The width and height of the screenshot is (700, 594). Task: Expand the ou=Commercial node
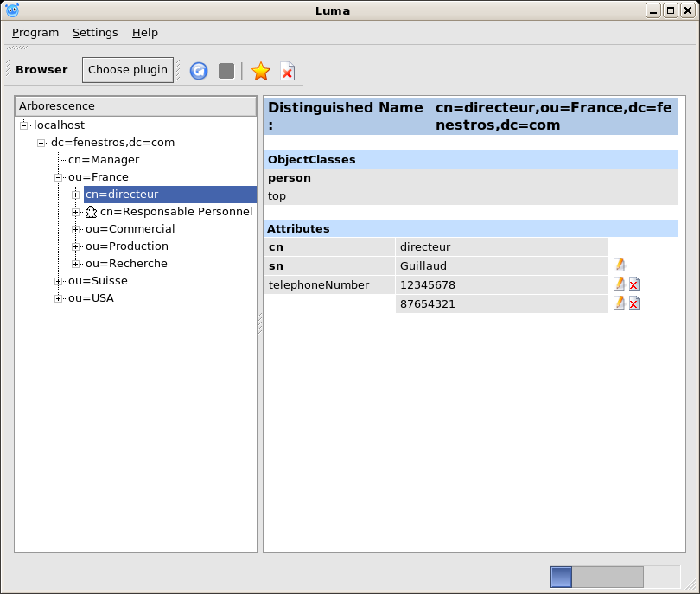(76, 229)
